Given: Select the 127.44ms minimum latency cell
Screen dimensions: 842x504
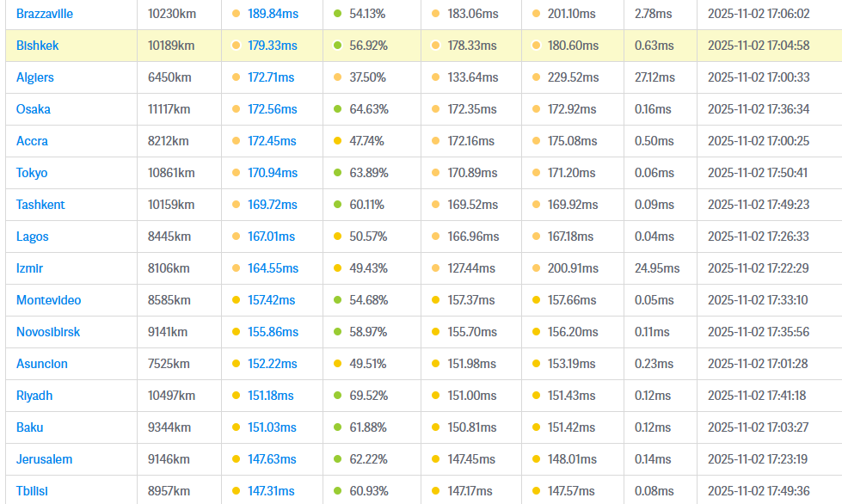Looking at the screenshot, I should click(471, 268).
